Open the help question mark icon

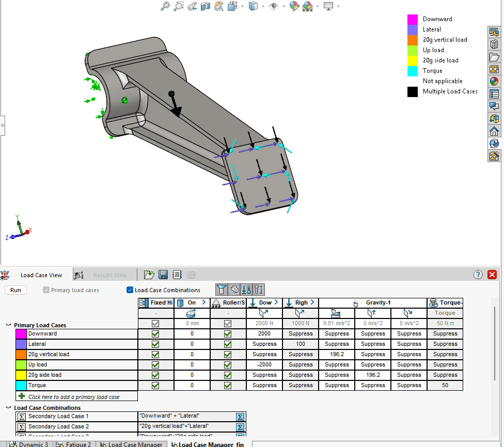tap(478, 275)
